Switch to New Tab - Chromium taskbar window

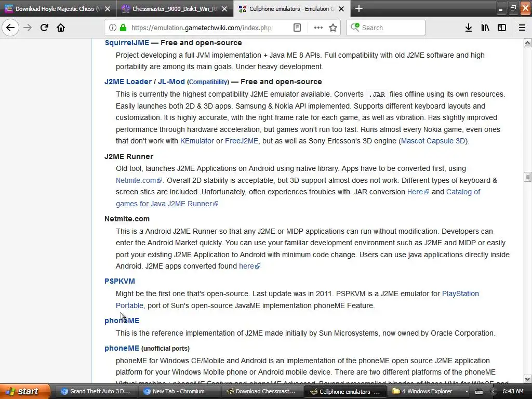[179, 391]
